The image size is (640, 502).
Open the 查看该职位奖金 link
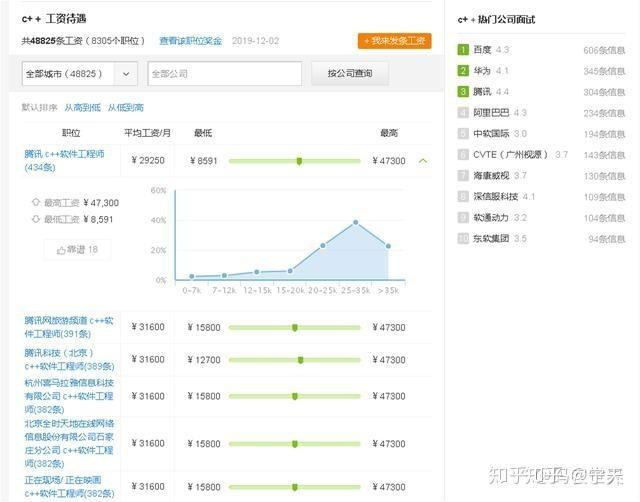190,41
